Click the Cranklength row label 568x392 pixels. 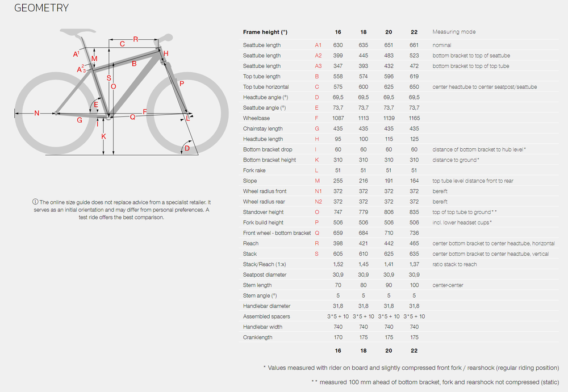(258, 337)
